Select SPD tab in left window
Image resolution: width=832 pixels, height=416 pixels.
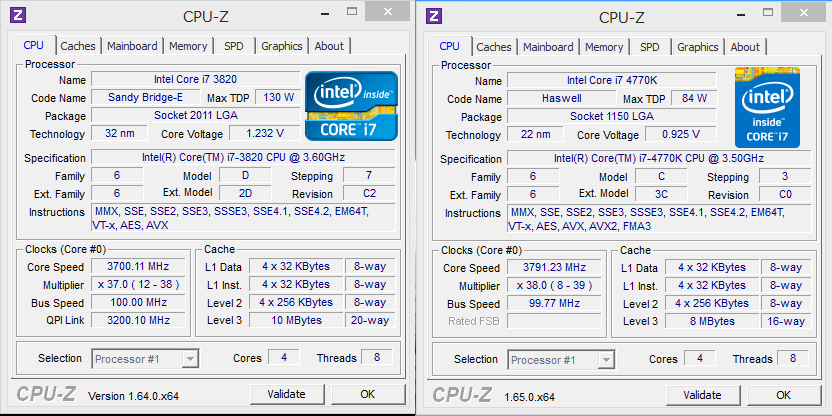point(233,46)
